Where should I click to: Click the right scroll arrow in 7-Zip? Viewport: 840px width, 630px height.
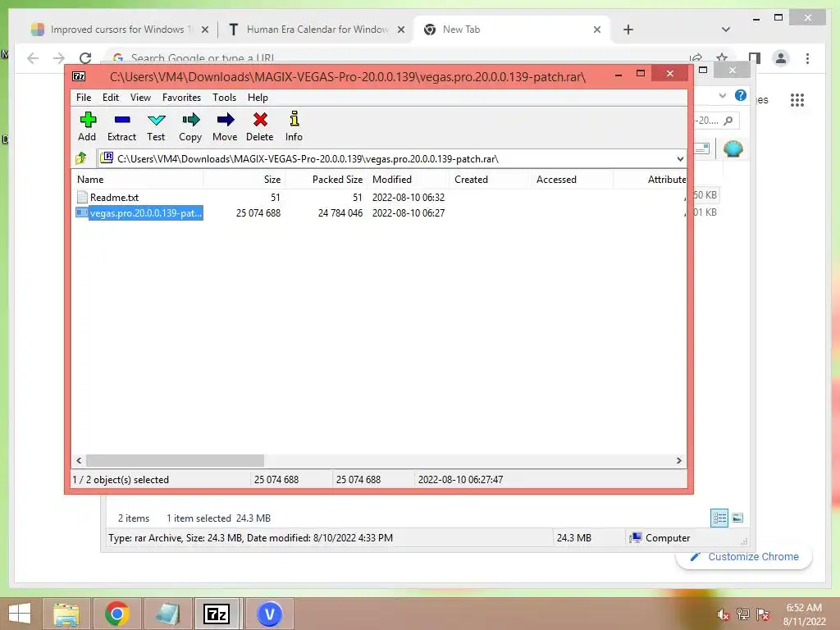coord(678,461)
